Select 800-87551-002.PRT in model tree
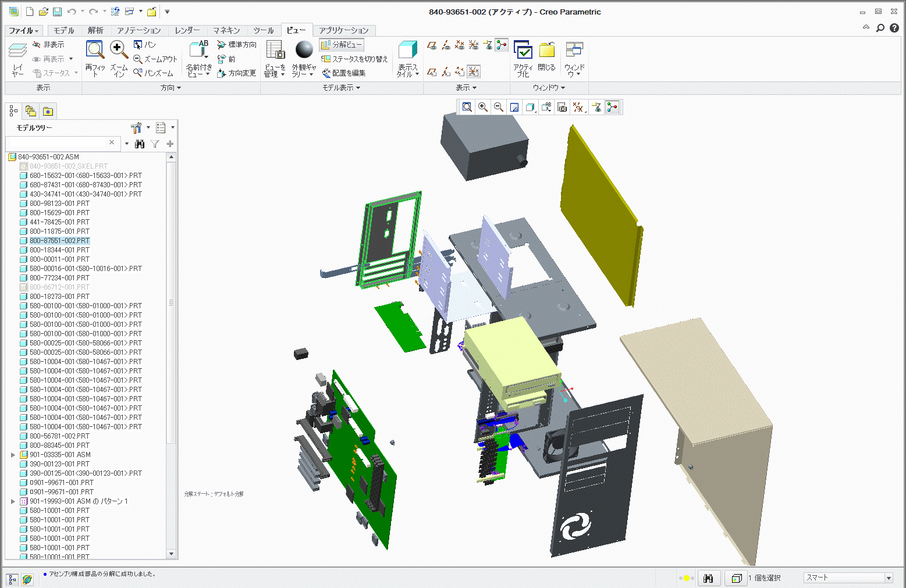Viewport: 906px width, 588px height. [59, 241]
